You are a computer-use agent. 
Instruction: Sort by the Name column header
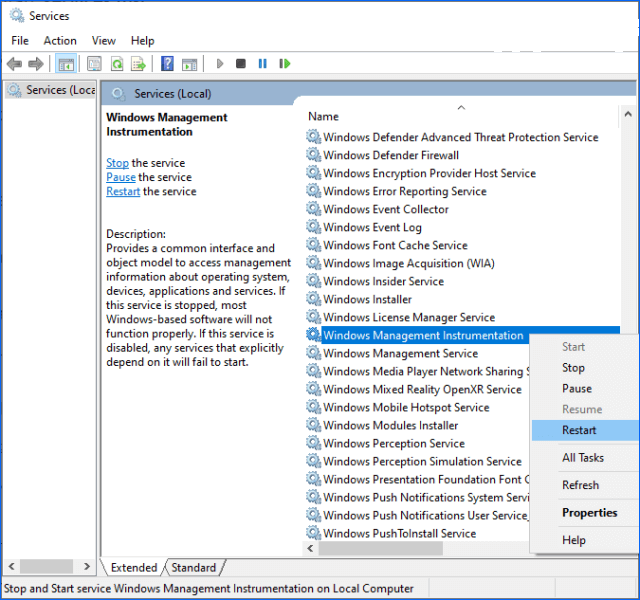coord(461,116)
